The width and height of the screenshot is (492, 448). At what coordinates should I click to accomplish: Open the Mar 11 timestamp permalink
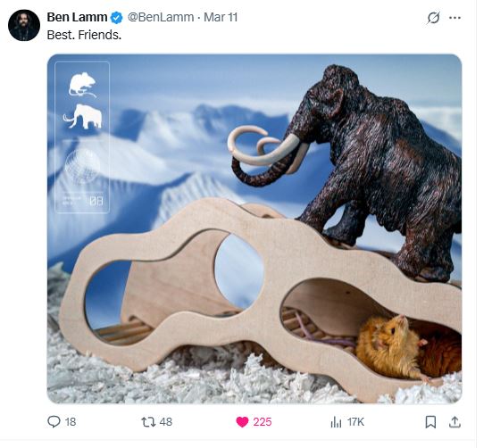tap(221, 17)
